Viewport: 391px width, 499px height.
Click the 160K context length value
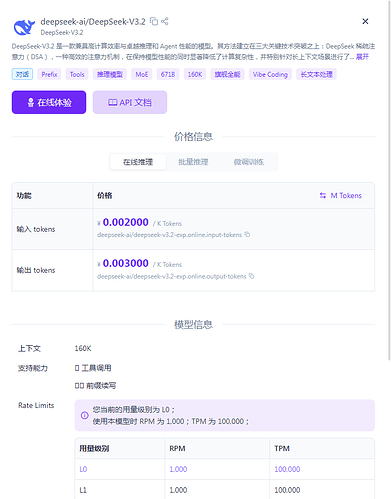[83, 349]
